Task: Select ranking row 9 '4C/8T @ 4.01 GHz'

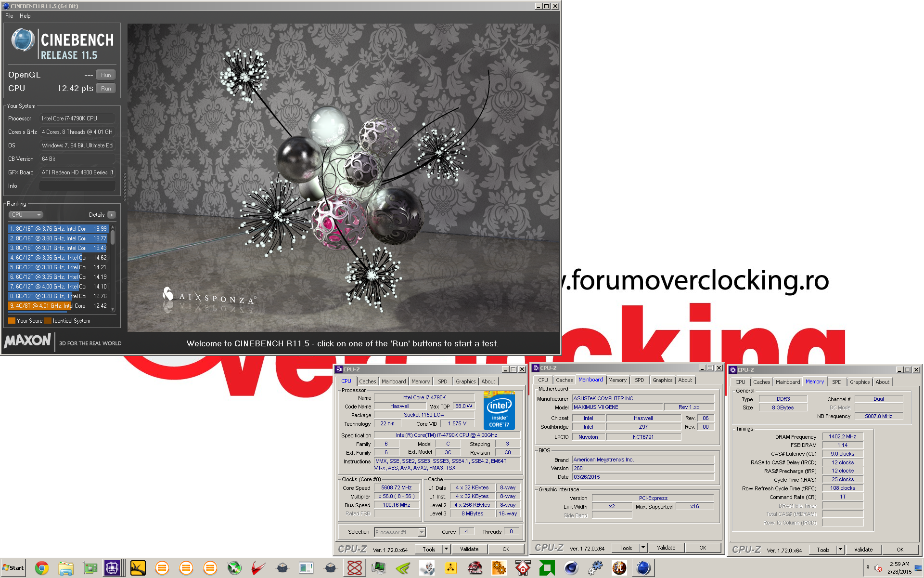Action: click(58, 306)
